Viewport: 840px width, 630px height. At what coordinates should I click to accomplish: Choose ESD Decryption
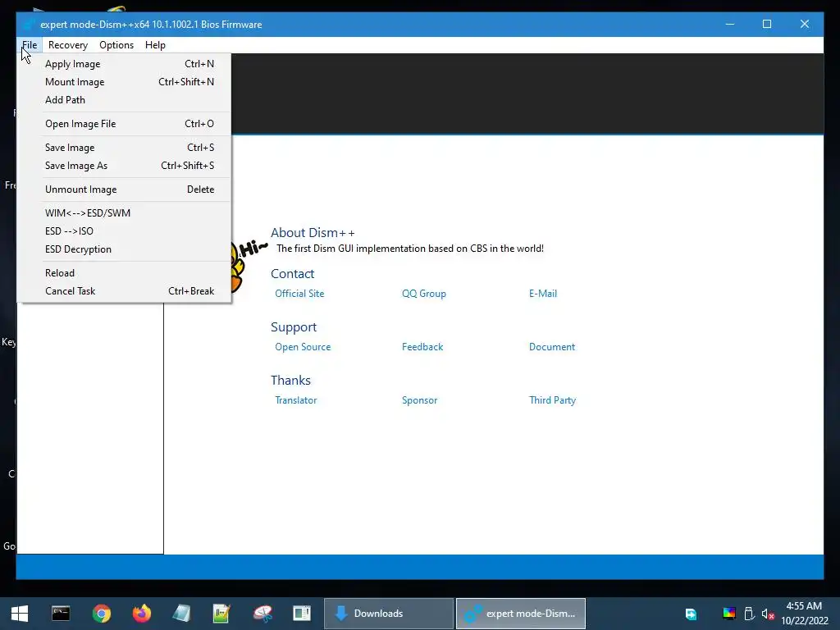125,249
